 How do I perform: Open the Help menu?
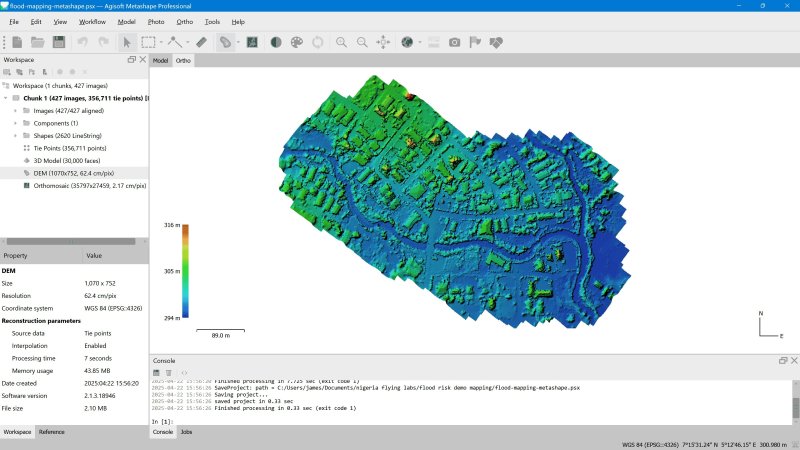click(238, 22)
